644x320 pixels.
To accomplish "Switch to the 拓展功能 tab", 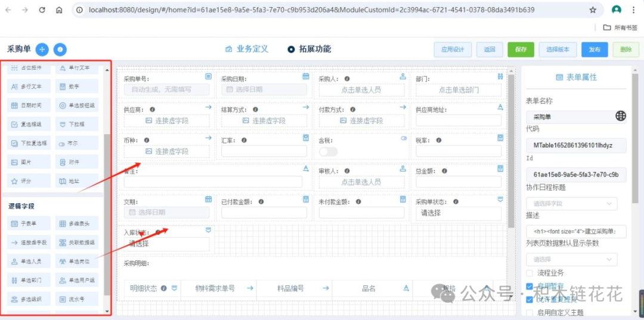I will [x=309, y=49].
